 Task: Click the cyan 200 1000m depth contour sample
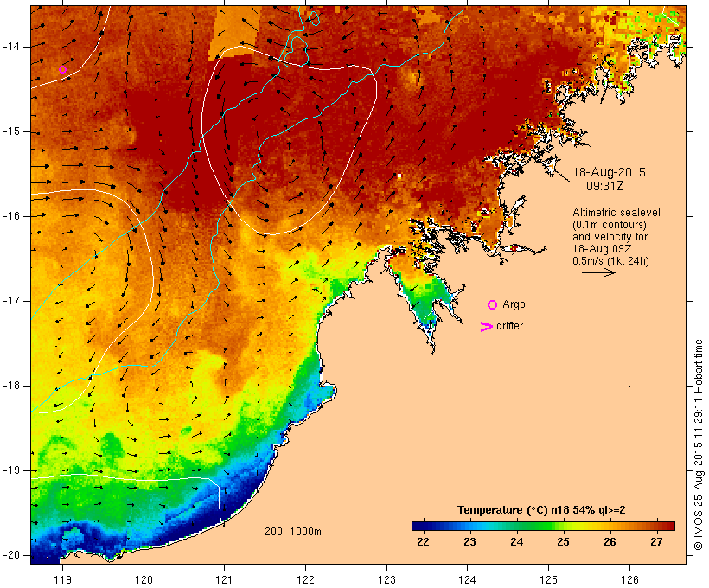(x=279, y=540)
